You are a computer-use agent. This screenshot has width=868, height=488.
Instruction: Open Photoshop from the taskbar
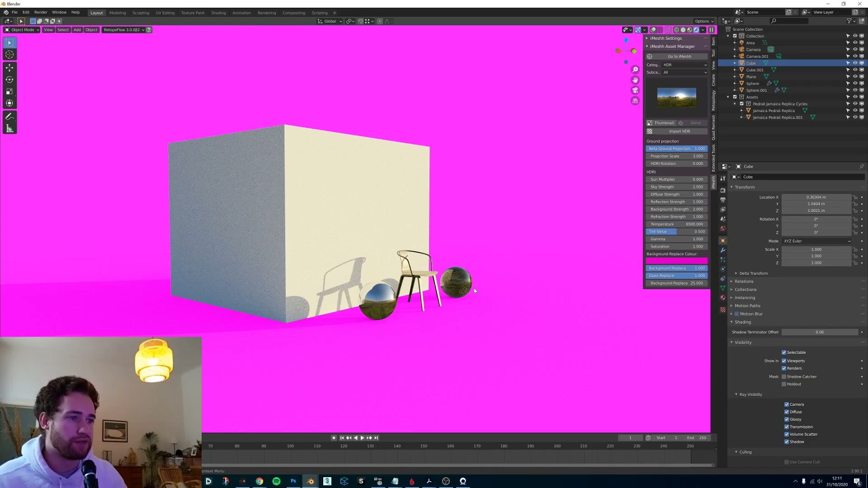pyautogui.click(x=293, y=481)
